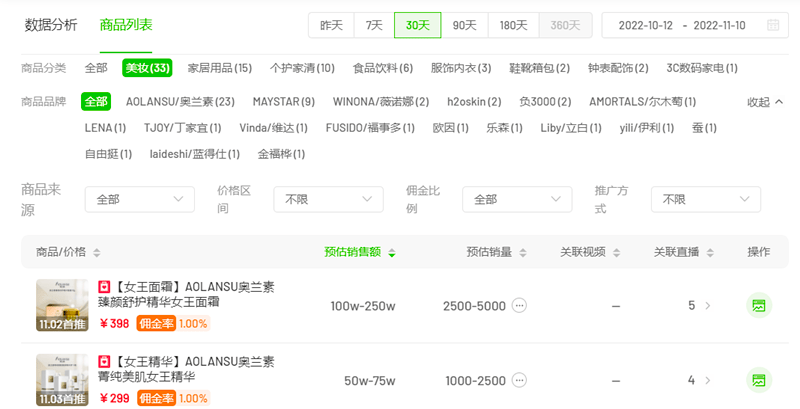Click the ellipsis icon next to 2500-5000
The height and width of the screenshot is (409, 800).
coord(519,306)
